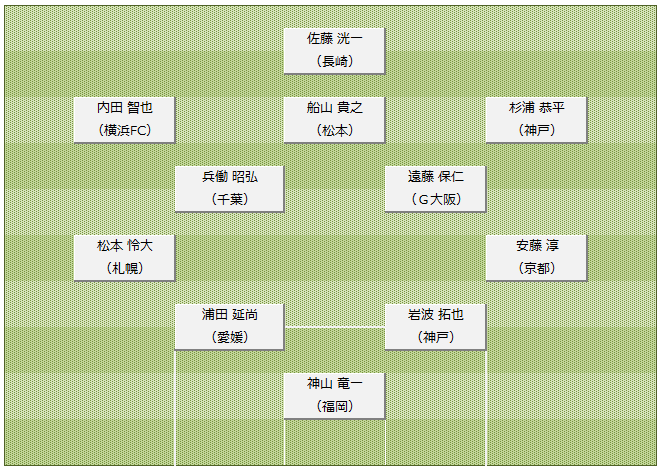Image resolution: width=661 pixels, height=471 pixels.
Task: Click the 岩波 拓也 (神戸) player box
Action: pyautogui.click(x=435, y=327)
